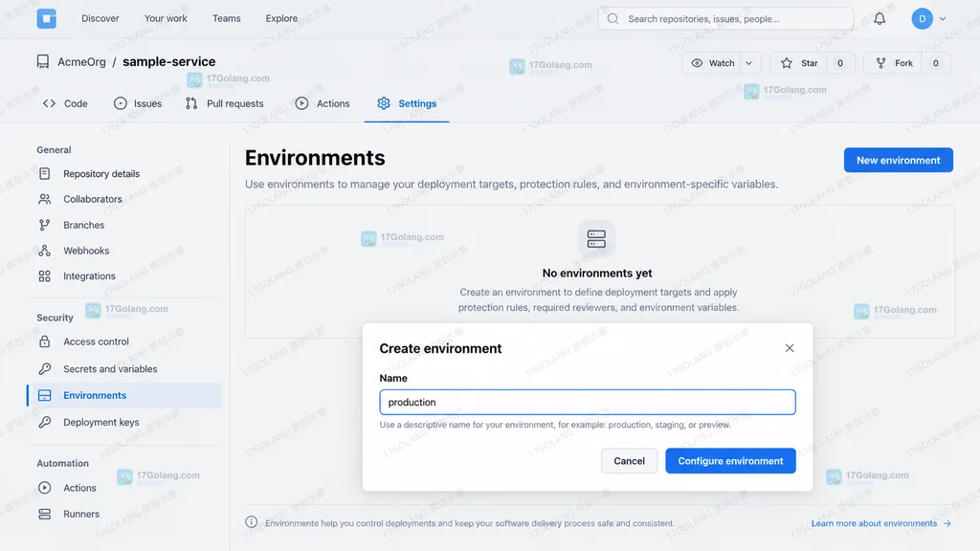Screen dimensions: 980x551
Task: Select the Settings tab
Action: 407,103
